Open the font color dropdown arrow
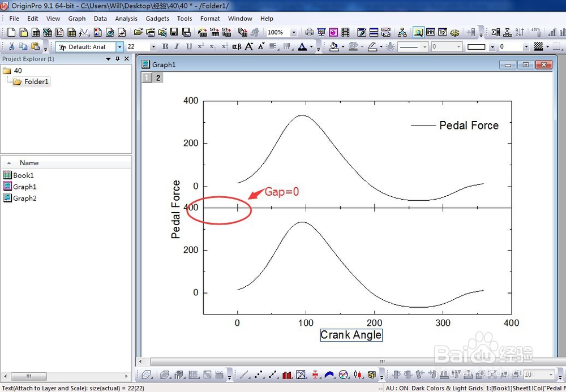The width and height of the screenshot is (566, 392). [311, 46]
